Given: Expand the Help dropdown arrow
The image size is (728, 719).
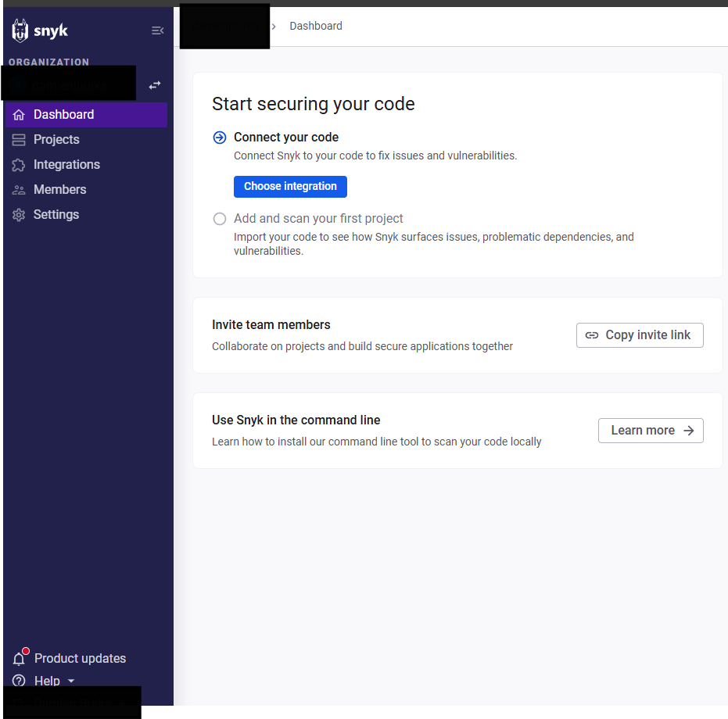Looking at the screenshot, I should (71, 681).
